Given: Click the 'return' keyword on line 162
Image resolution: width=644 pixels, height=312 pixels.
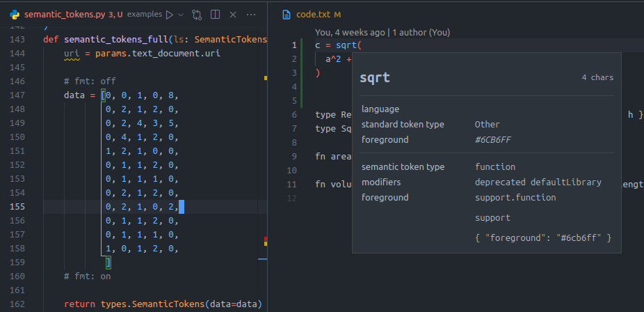Looking at the screenshot, I should [x=80, y=304].
